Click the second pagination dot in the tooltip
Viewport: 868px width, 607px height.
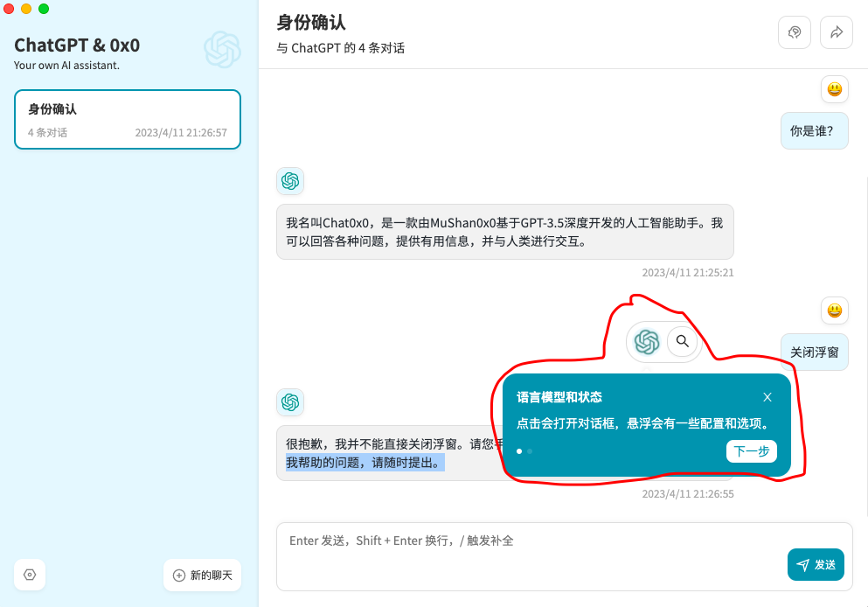(528, 452)
